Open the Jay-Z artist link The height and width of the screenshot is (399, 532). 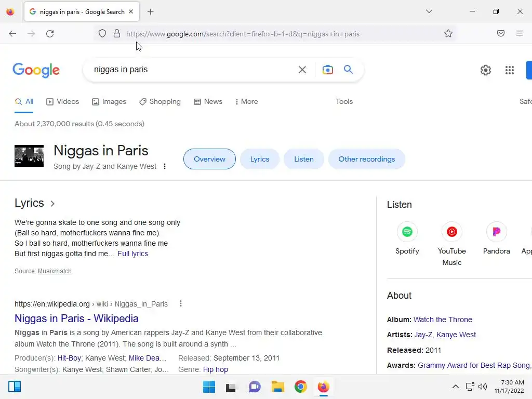coord(423,335)
